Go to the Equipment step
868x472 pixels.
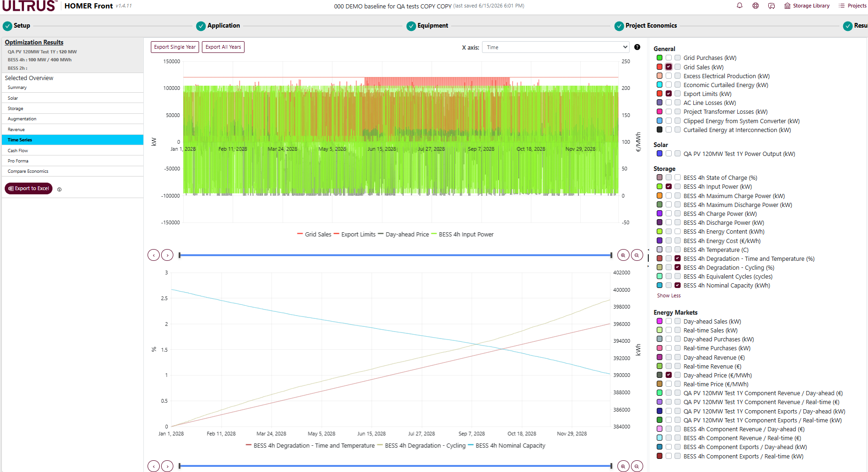[427, 26]
